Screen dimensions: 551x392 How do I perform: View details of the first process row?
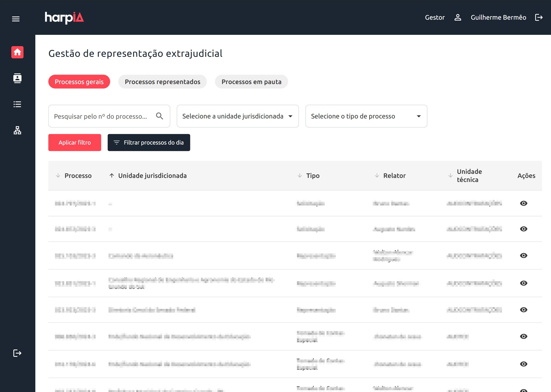coord(523,203)
